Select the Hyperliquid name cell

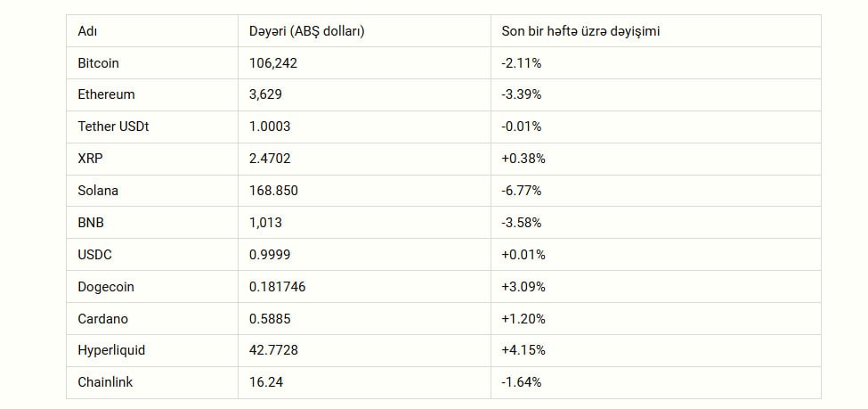click(111, 350)
